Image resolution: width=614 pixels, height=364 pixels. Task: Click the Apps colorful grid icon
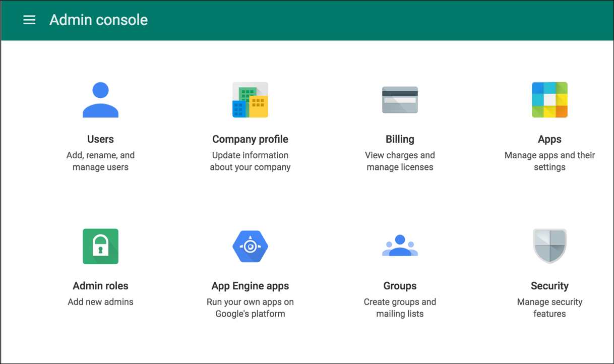[549, 100]
